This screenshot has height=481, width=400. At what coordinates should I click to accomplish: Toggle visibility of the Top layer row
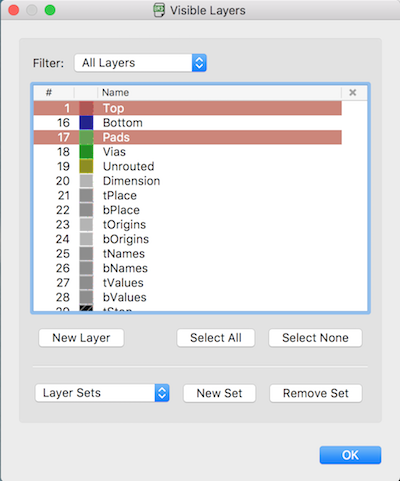[188, 108]
